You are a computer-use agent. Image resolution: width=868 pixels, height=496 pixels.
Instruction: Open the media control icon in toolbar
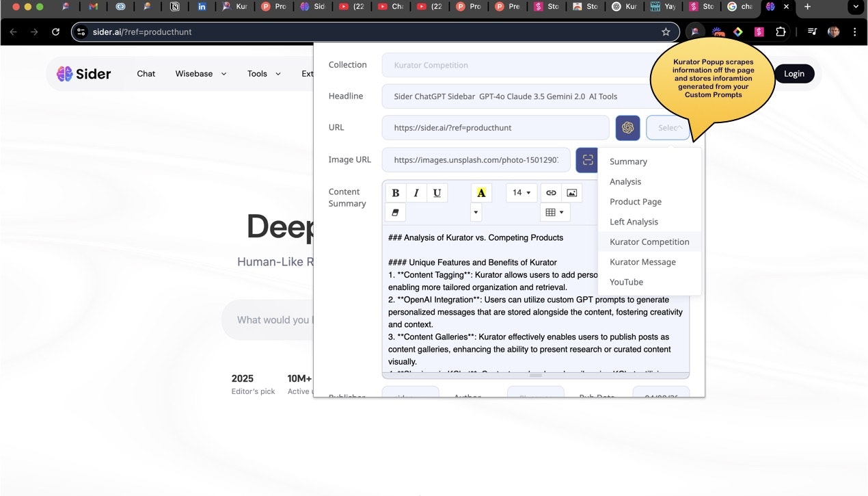point(812,31)
